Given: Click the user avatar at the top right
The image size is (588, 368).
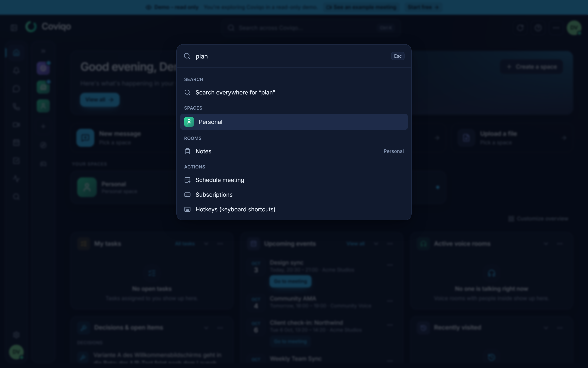Looking at the screenshot, I should [x=574, y=28].
